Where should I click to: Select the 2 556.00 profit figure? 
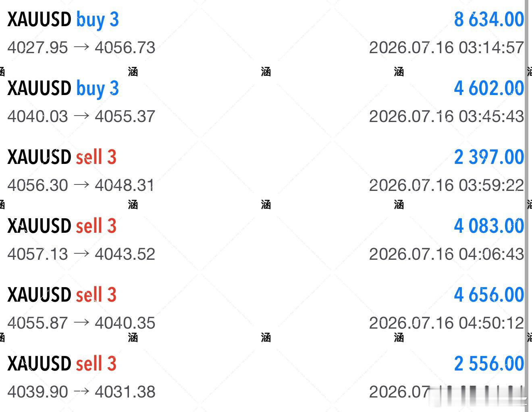[x=489, y=364]
